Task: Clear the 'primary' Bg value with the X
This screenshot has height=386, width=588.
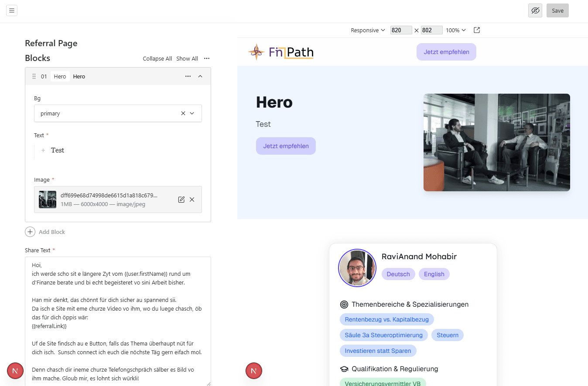Action: click(183, 113)
